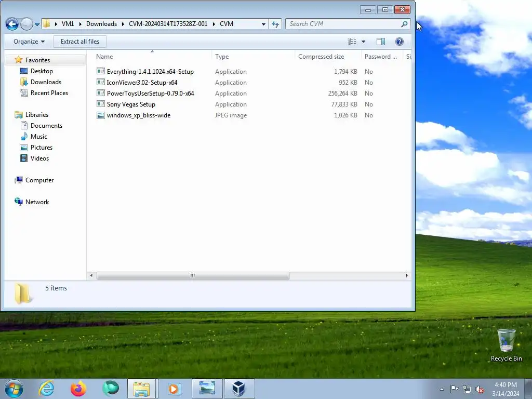
Task: Click the magnifier search icon
Action: (x=404, y=24)
